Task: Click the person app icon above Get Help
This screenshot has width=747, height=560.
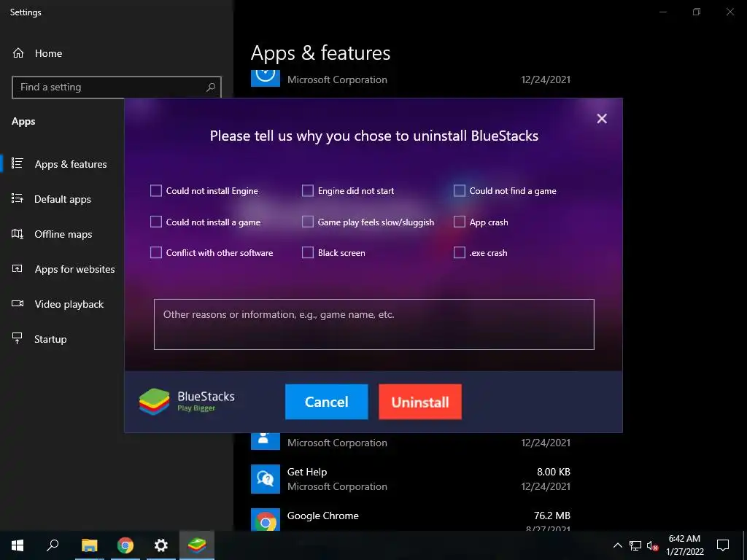Action: pos(266,441)
